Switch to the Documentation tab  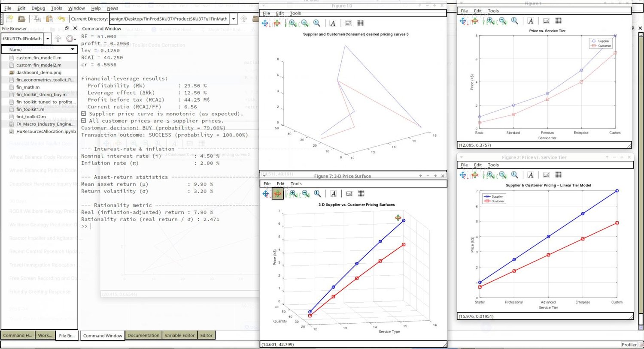point(143,335)
